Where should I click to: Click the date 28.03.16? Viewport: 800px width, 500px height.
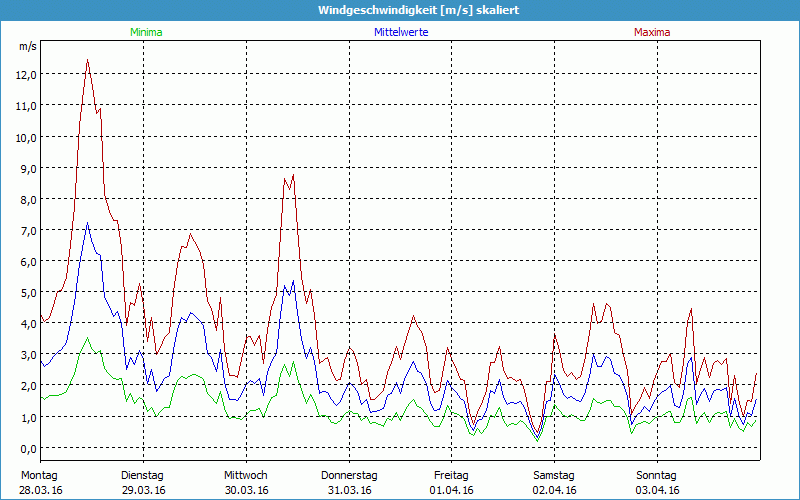(x=41, y=491)
